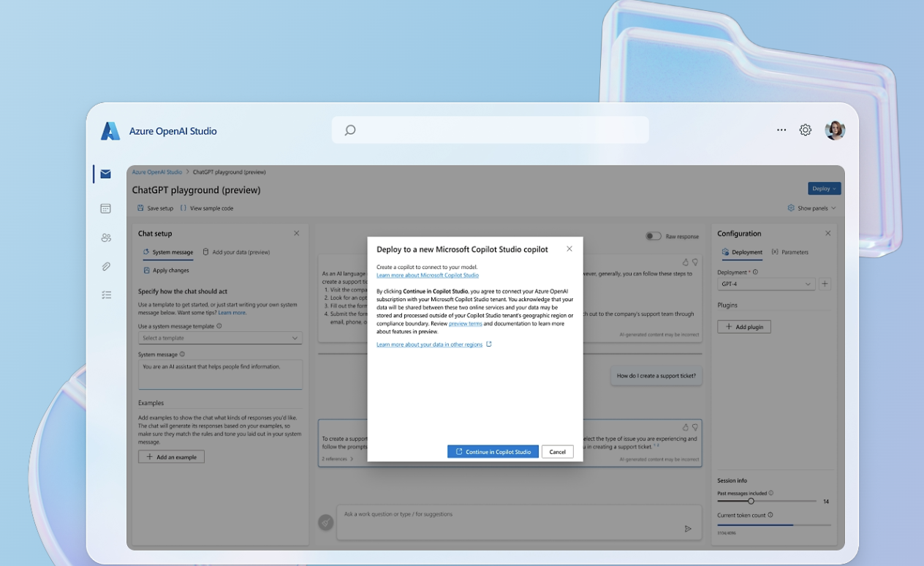Close the Configuration panel
Screen dimensions: 924x566
(828, 233)
